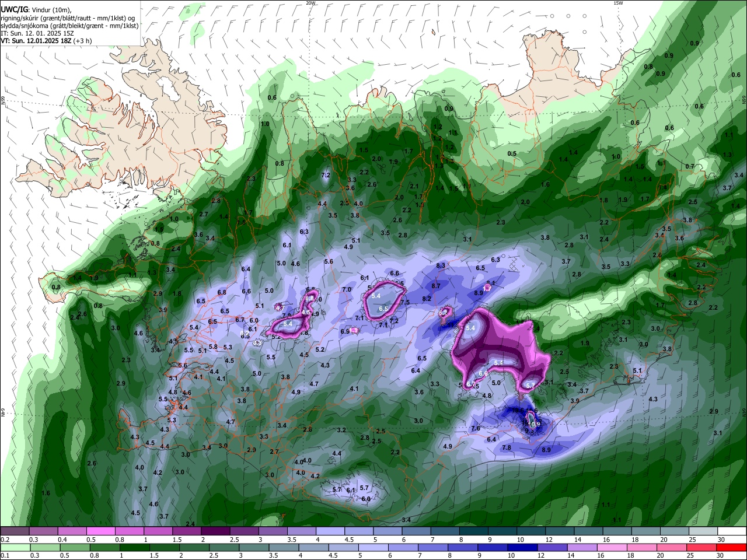Select the 4 swatch on the upper snow scale
Screen dimensions: 747x560
tap(330, 531)
